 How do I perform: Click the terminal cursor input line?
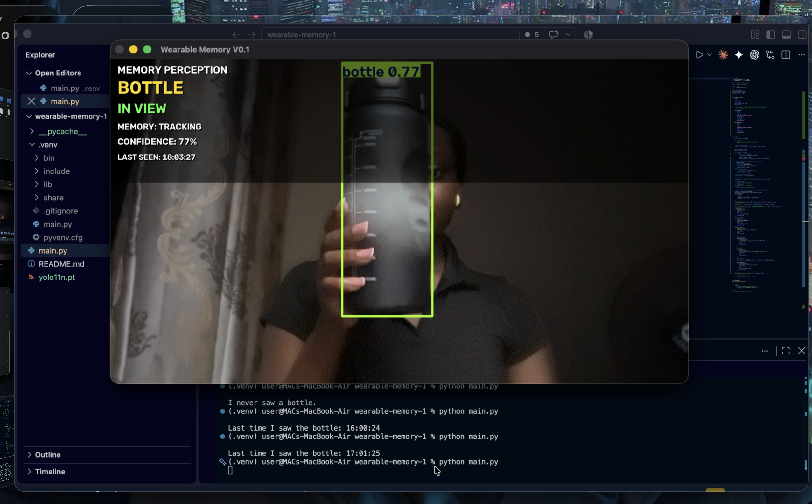pyautogui.click(x=230, y=471)
